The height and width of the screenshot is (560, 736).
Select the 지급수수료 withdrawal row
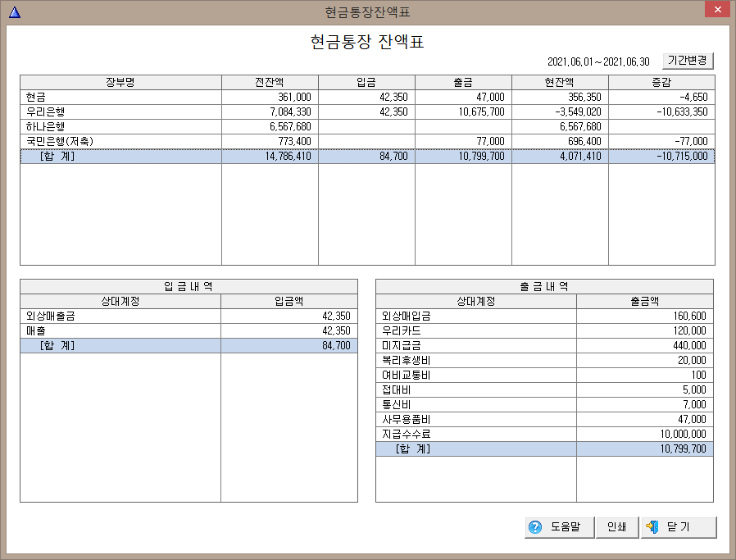click(x=544, y=435)
